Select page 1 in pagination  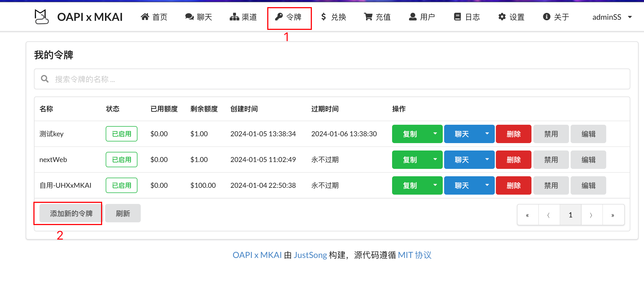(x=570, y=215)
